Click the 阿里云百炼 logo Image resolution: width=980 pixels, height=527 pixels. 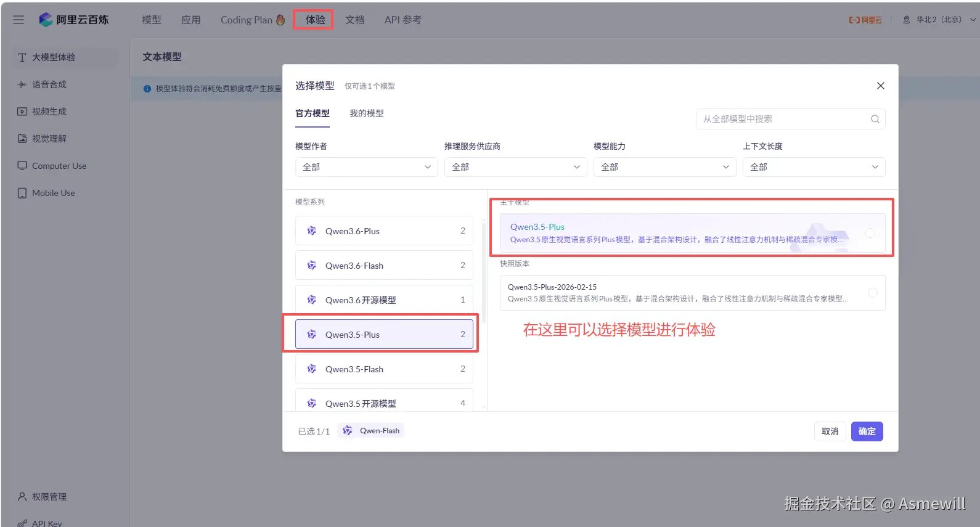coord(73,20)
